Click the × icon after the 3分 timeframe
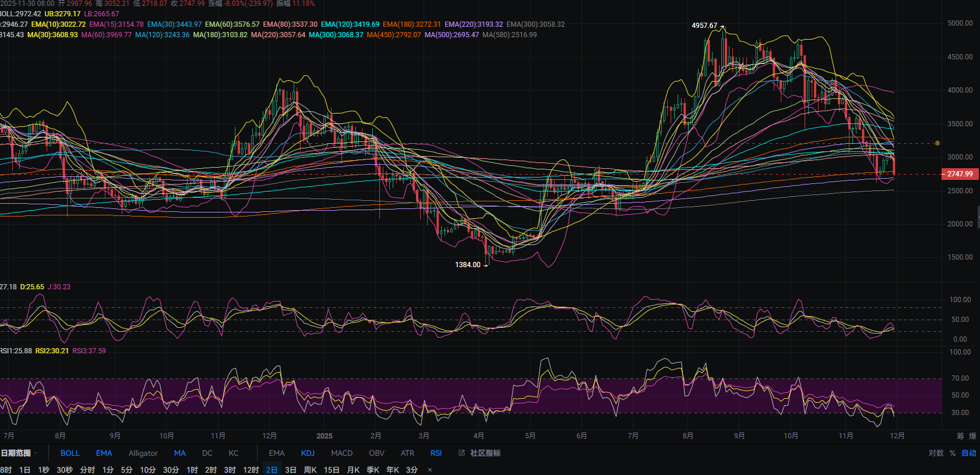The width and height of the screenshot is (980, 475). [430, 470]
